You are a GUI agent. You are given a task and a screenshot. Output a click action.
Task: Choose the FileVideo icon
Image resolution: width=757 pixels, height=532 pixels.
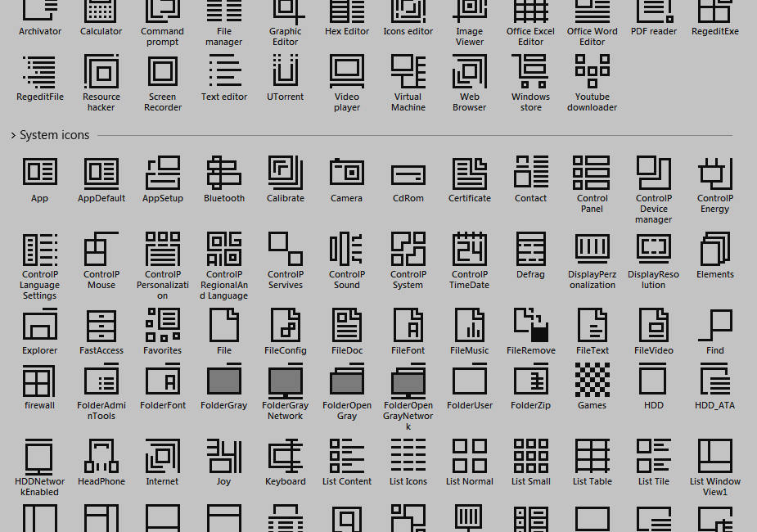654,326
